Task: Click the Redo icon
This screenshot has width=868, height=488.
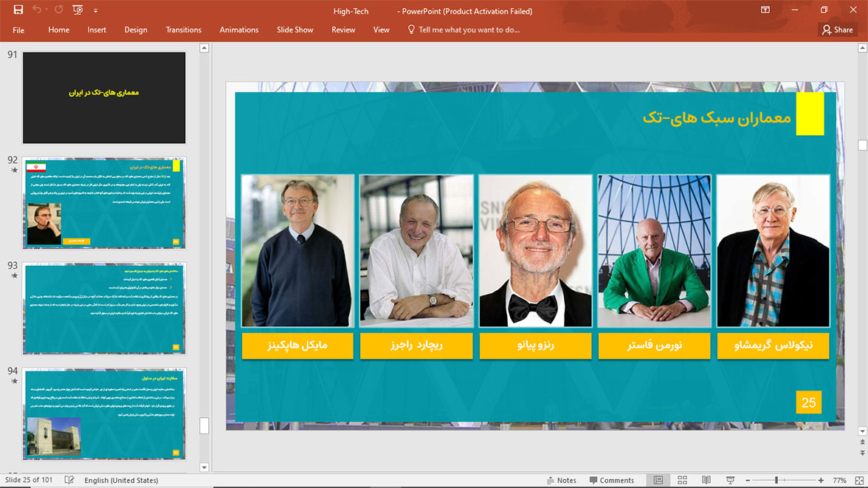Action: tap(59, 10)
